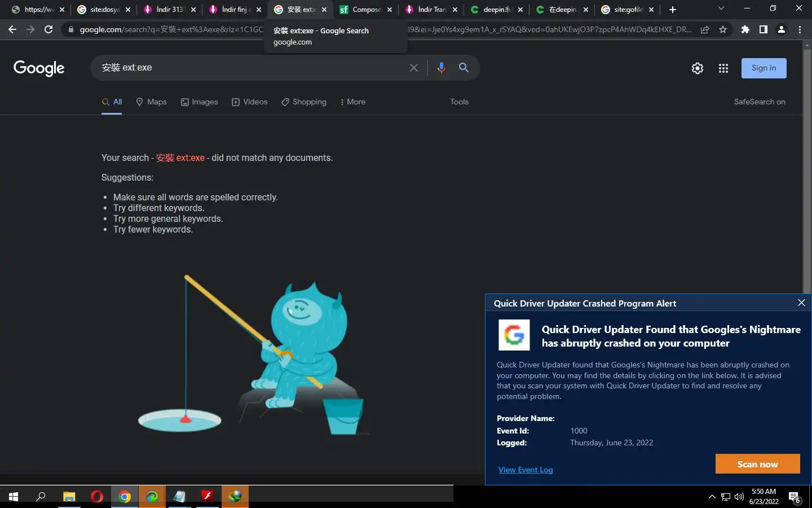
Task: Launch Opera from the taskbar
Action: point(97,497)
